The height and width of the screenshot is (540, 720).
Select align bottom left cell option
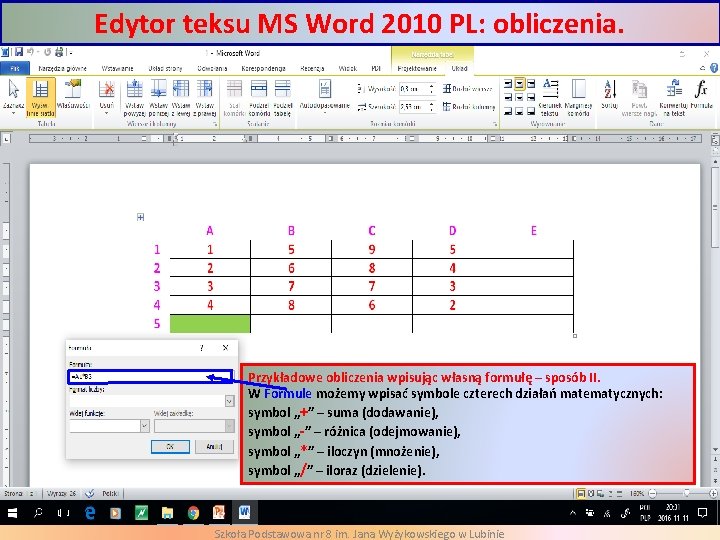pyautogui.click(x=508, y=111)
